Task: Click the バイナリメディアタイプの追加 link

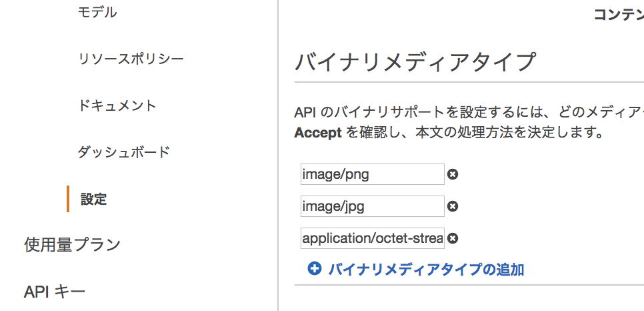Action: [x=426, y=270]
